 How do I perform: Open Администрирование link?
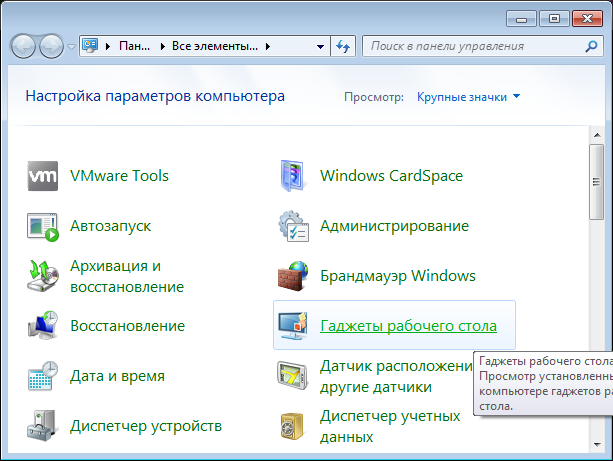[394, 226]
